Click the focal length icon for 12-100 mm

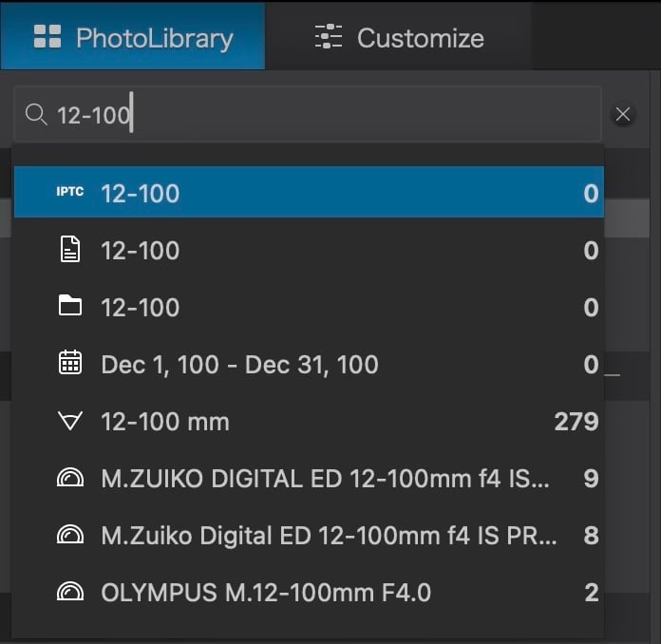(x=69, y=422)
